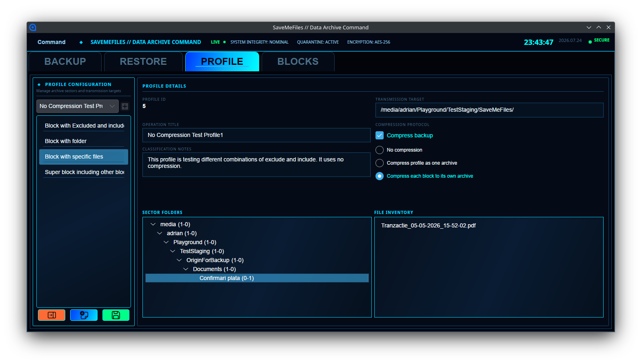Select Super block including other blocks item
This screenshot has height=364, width=642.
84,172
